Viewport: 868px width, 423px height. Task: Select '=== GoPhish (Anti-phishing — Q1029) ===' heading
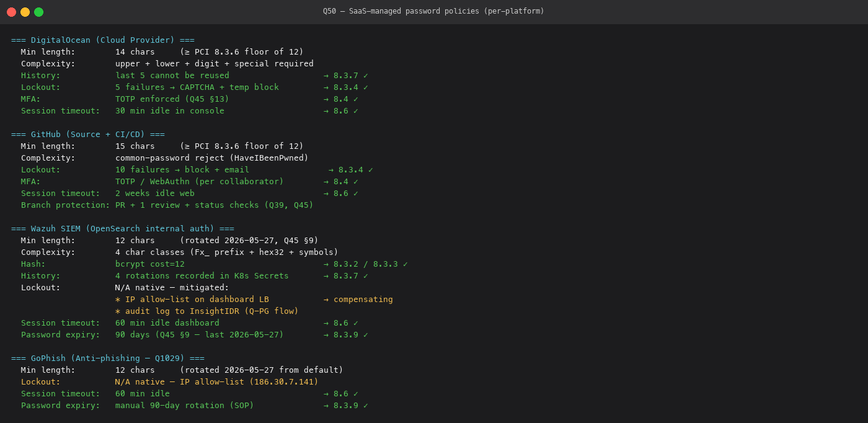pos(108,358)
